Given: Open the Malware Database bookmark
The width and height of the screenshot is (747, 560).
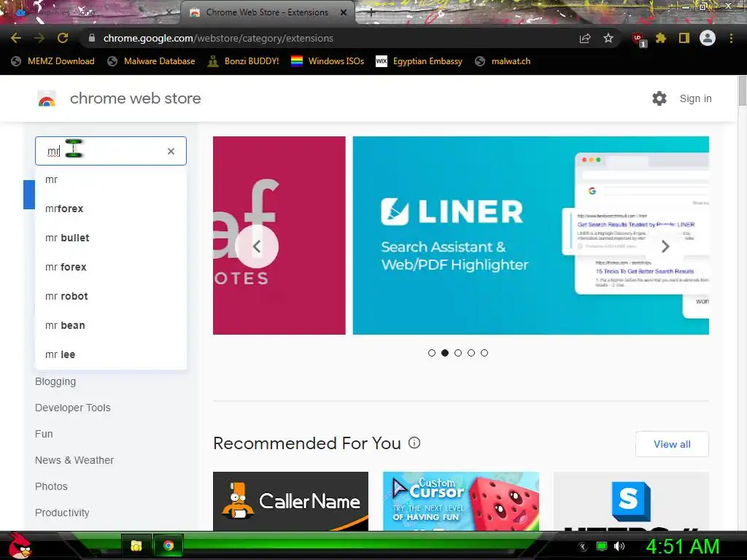Looking at the screenshot, I should click(152, 61).
